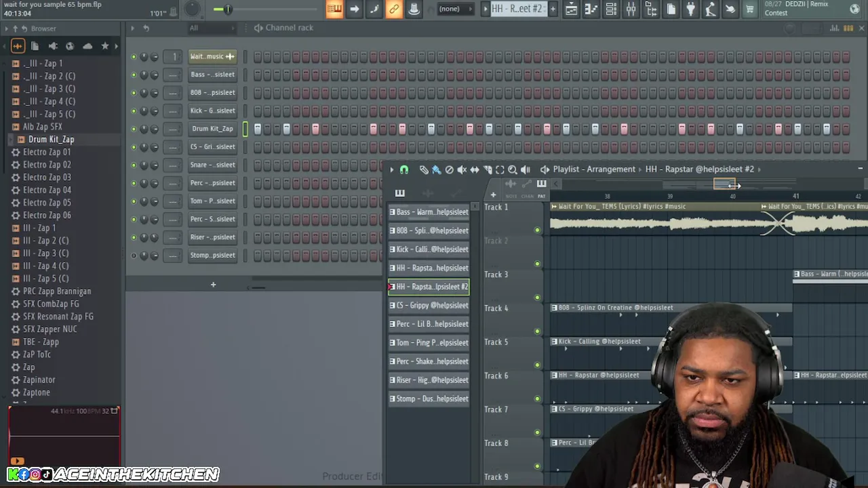Select 'HH - Rapsta..lpsisleet #2' in pattern picker
This screenshot has height=488, width=868.
point(429,287)
